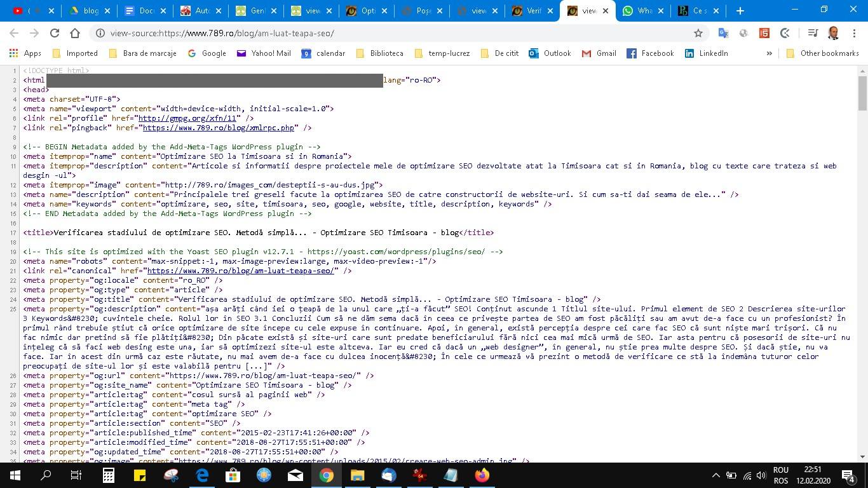Open the browser home page

pos(75,33)
